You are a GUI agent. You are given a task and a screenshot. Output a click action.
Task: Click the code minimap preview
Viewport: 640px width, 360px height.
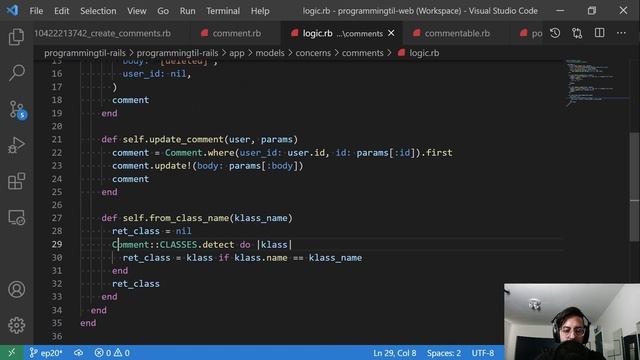pyautogui.click(x=596, y=83)
